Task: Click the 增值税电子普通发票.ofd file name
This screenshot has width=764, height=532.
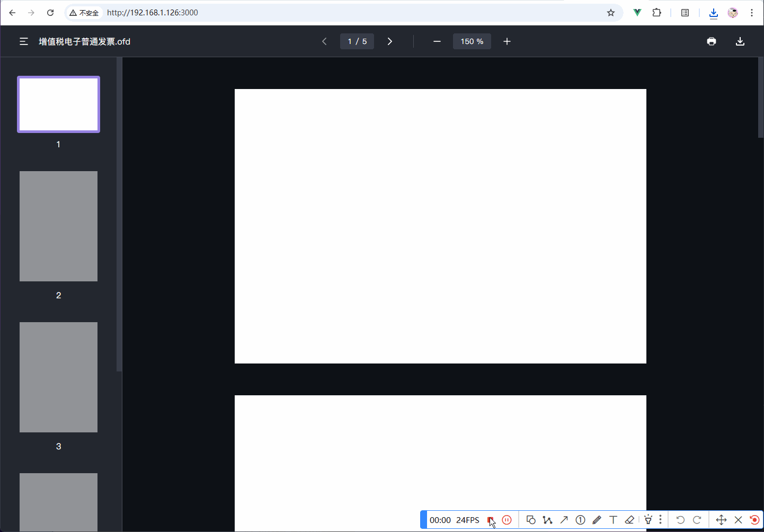Action: click(x=85, y=41)
